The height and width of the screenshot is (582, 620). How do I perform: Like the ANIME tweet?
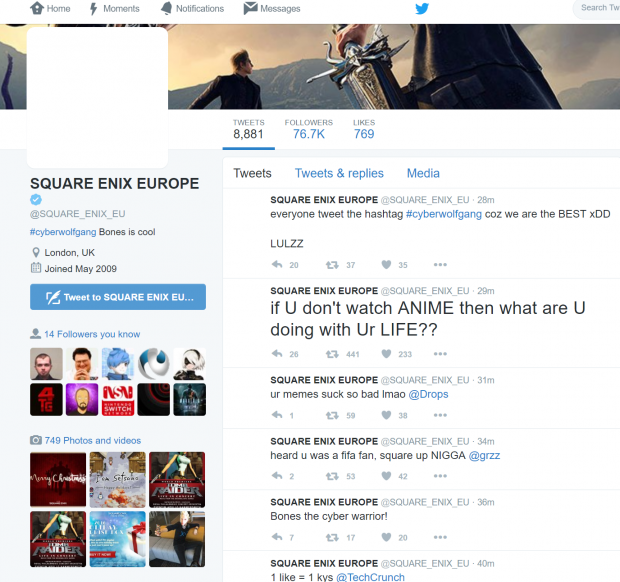pos(386,353)
